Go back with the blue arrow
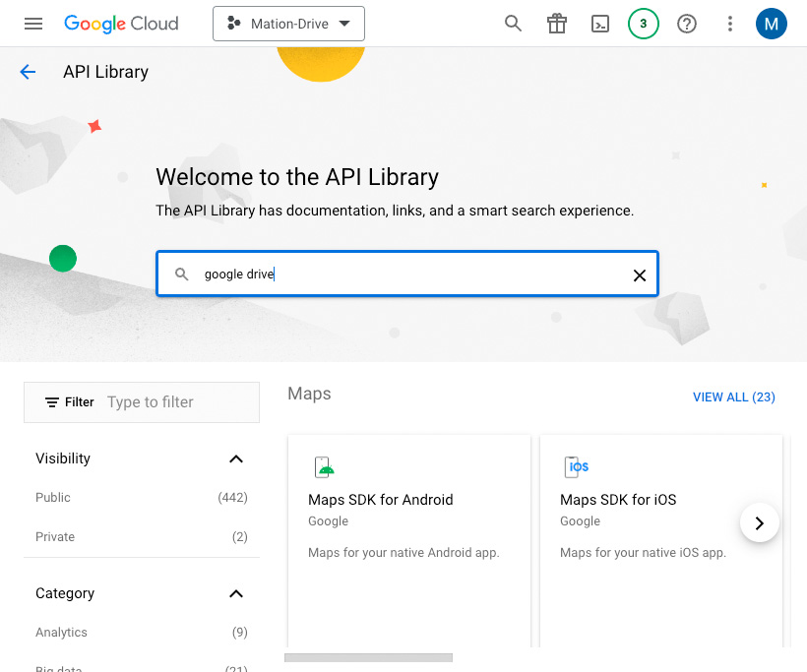807x672 pixels. click(x=28, y=72)
